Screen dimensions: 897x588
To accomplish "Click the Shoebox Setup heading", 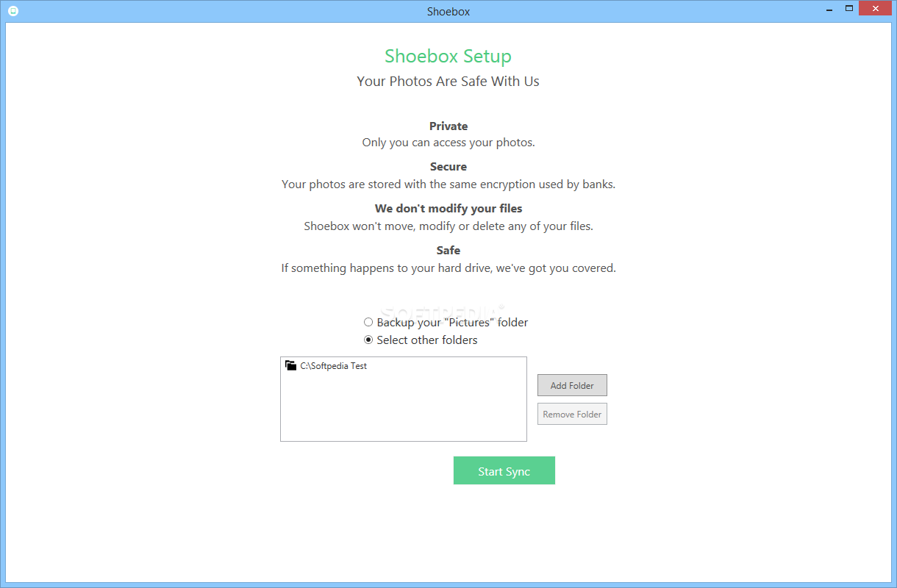I will 448,56.
